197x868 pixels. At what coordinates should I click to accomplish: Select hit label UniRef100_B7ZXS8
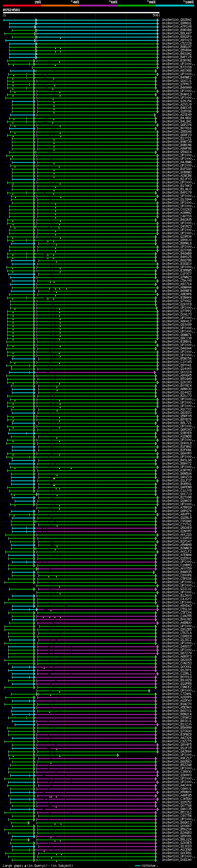(x=177, y=67)
